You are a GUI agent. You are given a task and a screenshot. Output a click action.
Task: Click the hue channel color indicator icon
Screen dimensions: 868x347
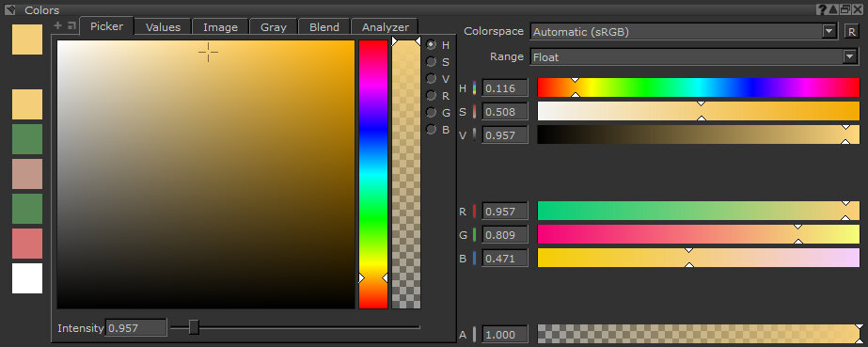point(474,88)
